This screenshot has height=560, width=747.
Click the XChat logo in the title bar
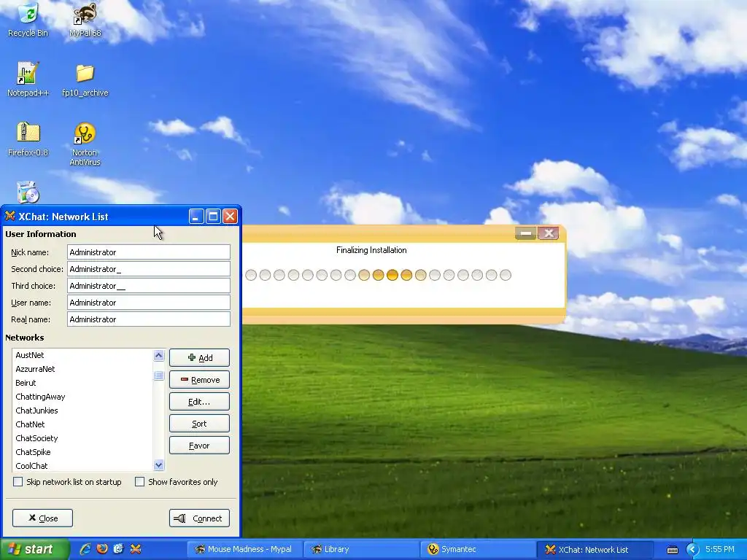tap(9, 216)
